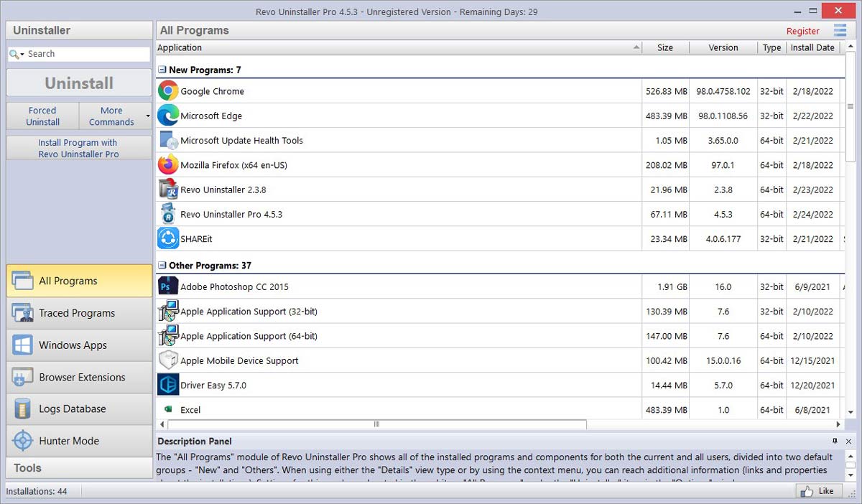The height and width of the screenshot is (504, 862).
Task: Click the Mozilla Firefox program icon
Action: (168, 165)
